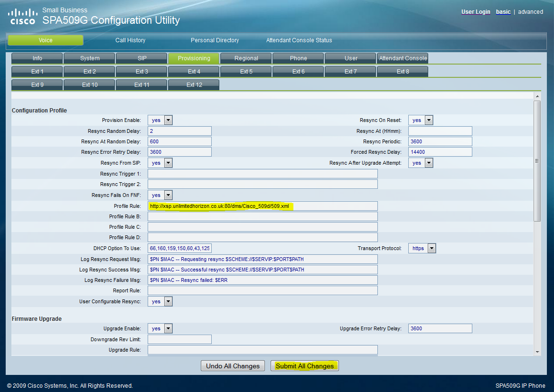Open the Ext 11 tab
The image size is (554, 392).
point(141,85)
